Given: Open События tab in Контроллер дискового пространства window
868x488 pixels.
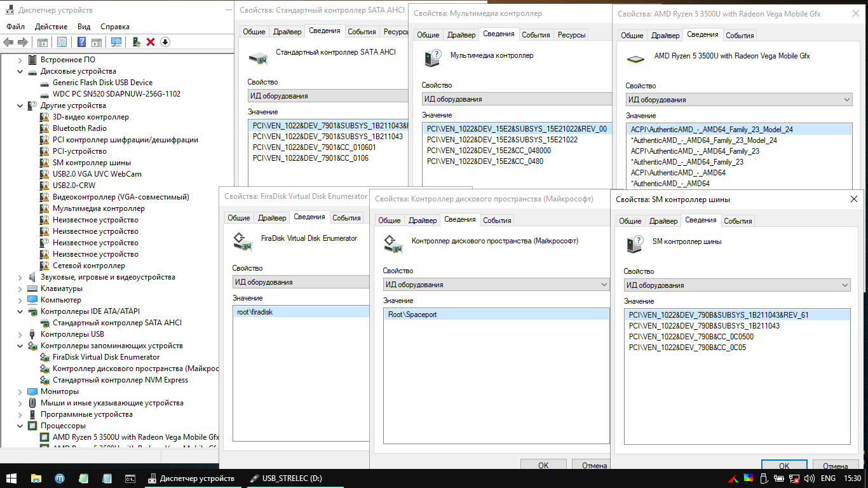Looking at the screenshot, I should [497, 220].
